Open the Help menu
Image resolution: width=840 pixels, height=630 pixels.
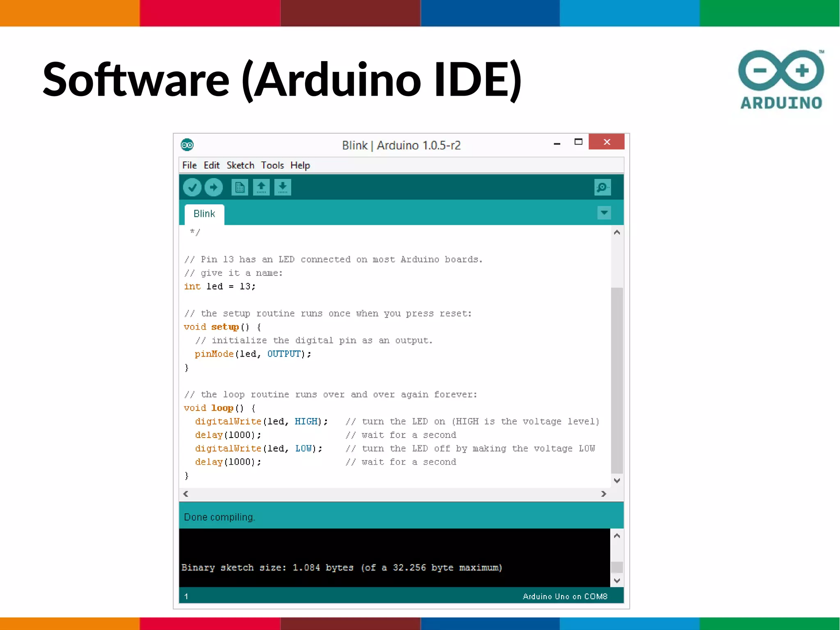point(300,165)
